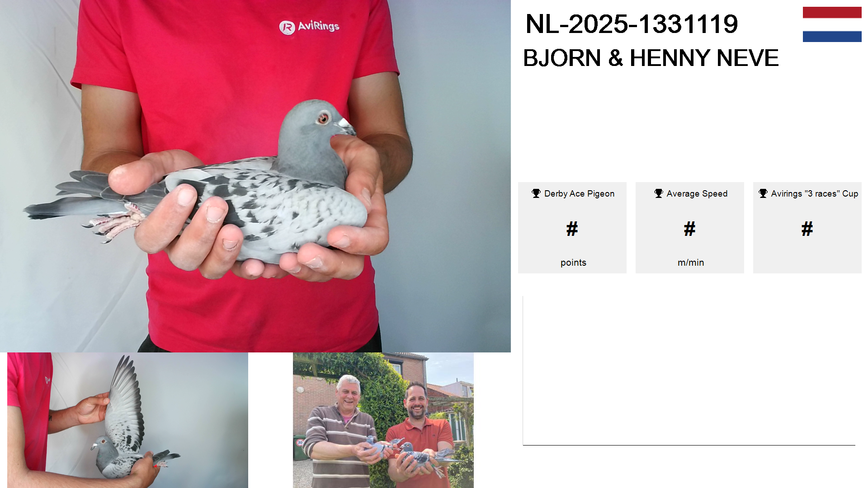Click the Average Speed rank hash symbol

(690, 229)
